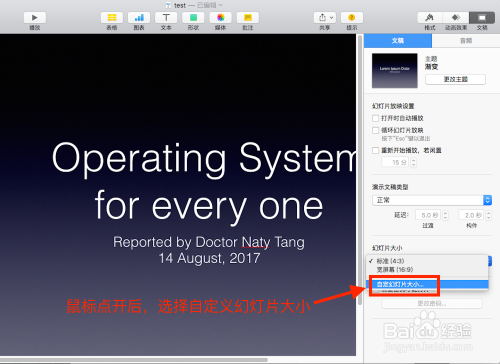Expand the presentation type dropdown
Image resolution: width=500 pixels, height=364 pixels.
coord(432,200)
